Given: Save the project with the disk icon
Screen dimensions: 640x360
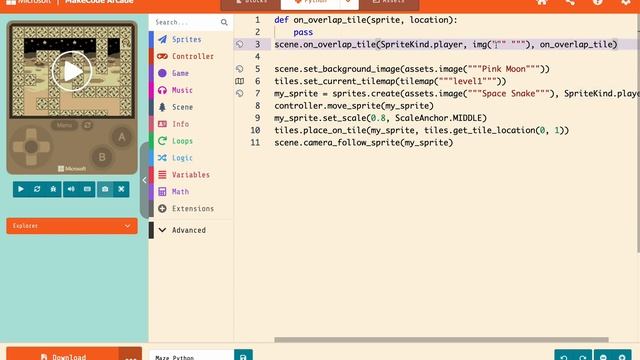Looking at the screenshot, I should [x=243, y=355].
